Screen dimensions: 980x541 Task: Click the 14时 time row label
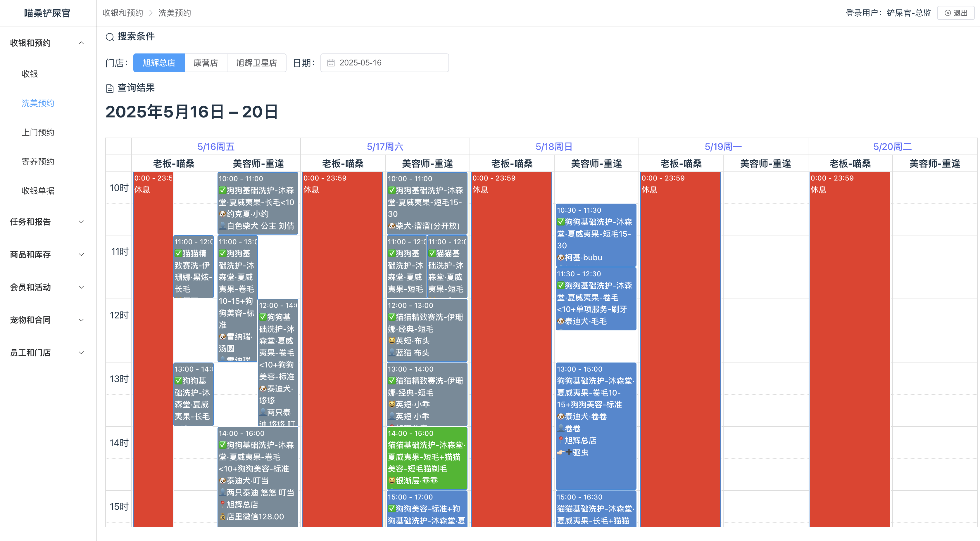pyautogui.click(x=119, y=443)
